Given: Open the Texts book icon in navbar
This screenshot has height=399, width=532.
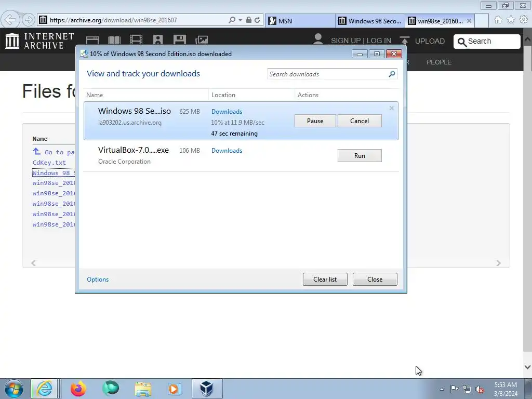Looking at the screenshot, I should (x=114, y=40).
